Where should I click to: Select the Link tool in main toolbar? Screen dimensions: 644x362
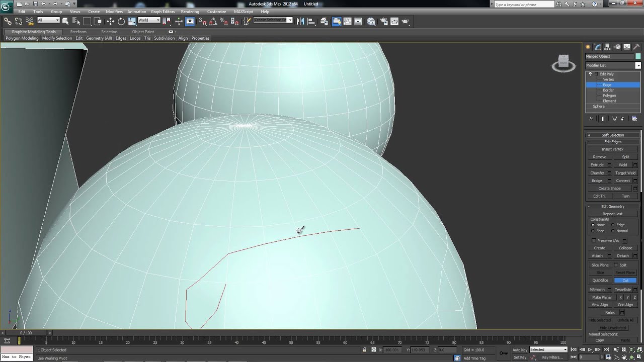8,21
